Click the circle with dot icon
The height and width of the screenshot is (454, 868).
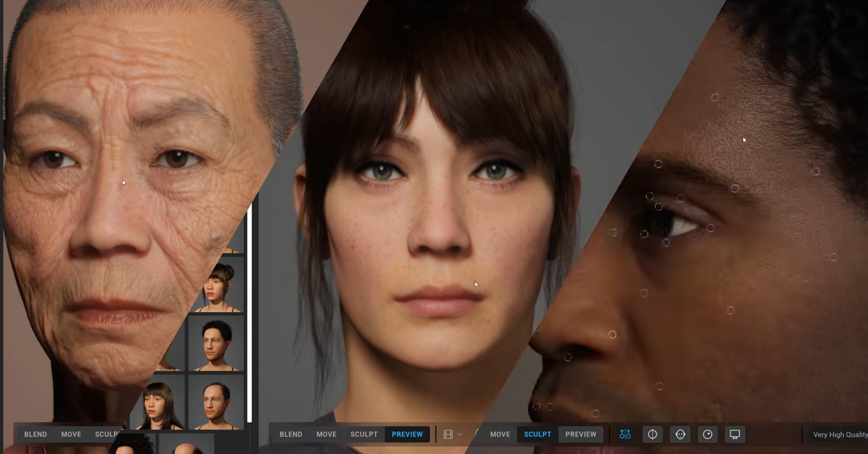pos(707,434)
